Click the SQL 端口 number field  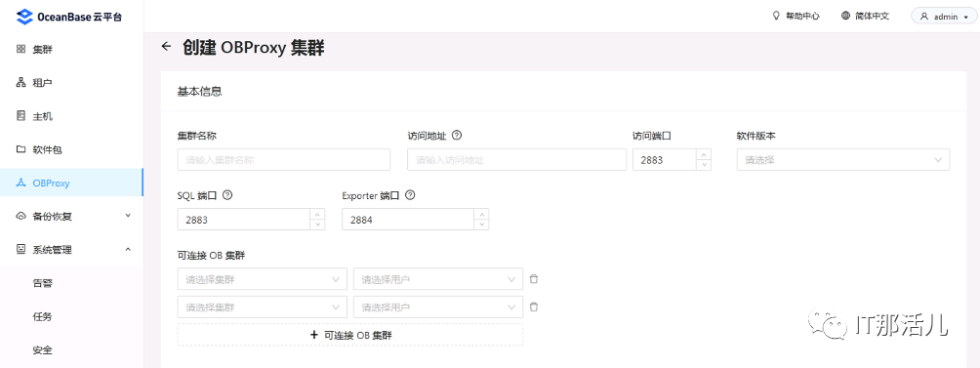244,220
